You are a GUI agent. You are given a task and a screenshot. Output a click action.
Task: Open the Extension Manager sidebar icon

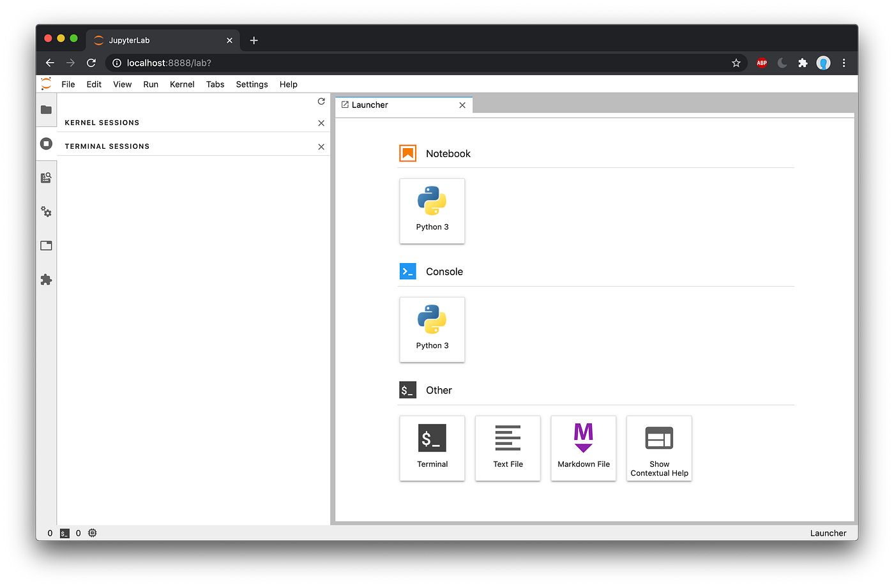46,279
